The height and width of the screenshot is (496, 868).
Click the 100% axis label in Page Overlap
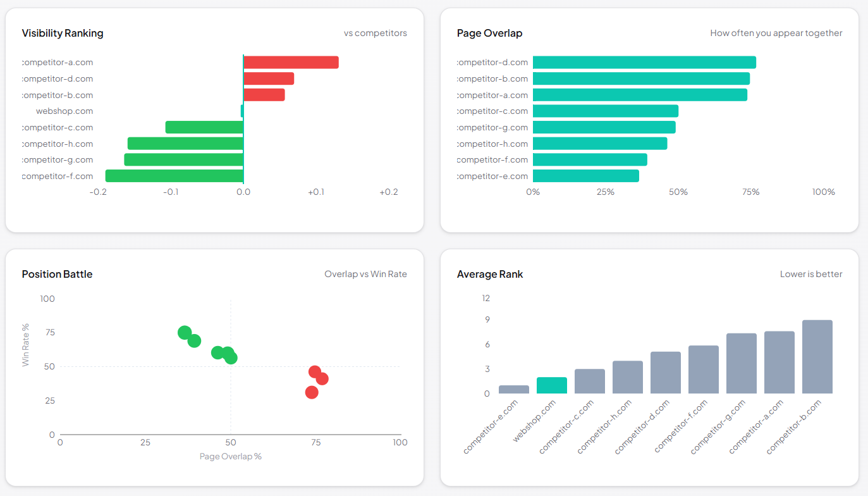click(x=823, y=191)
